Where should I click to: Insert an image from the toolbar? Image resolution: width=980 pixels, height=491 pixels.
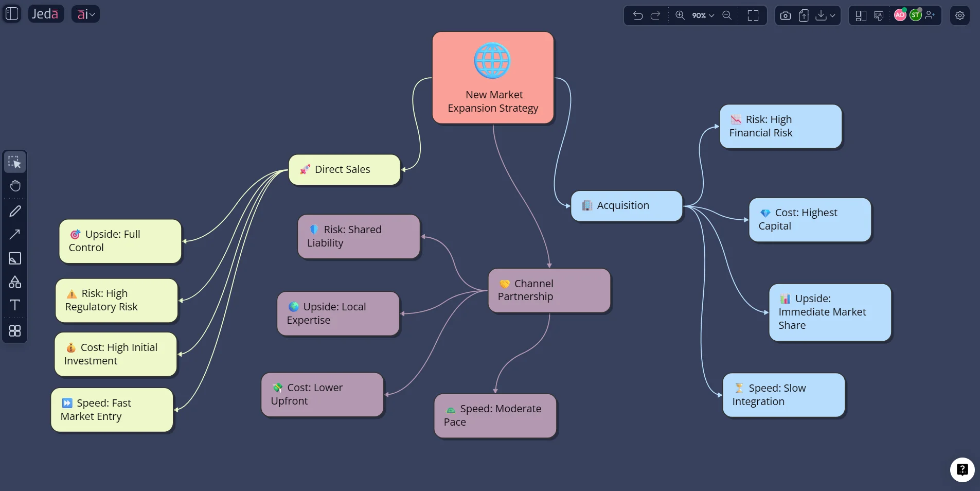(x=15, y=259)
